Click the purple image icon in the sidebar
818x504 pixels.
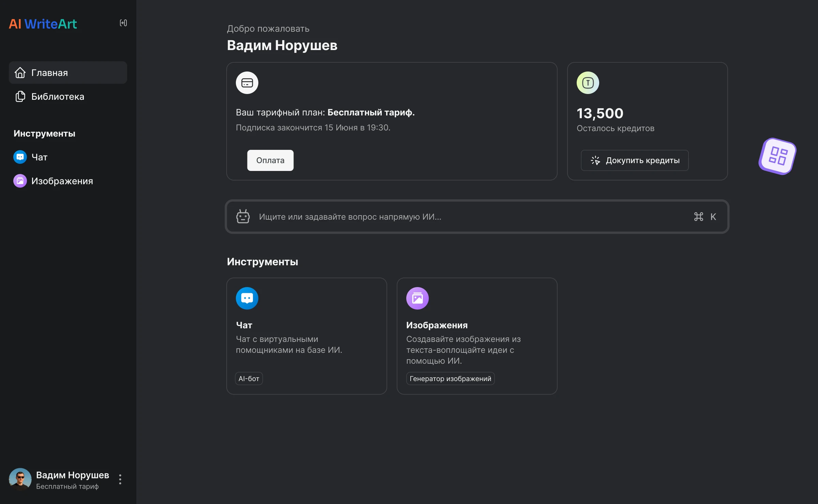(x=20, y=181)
